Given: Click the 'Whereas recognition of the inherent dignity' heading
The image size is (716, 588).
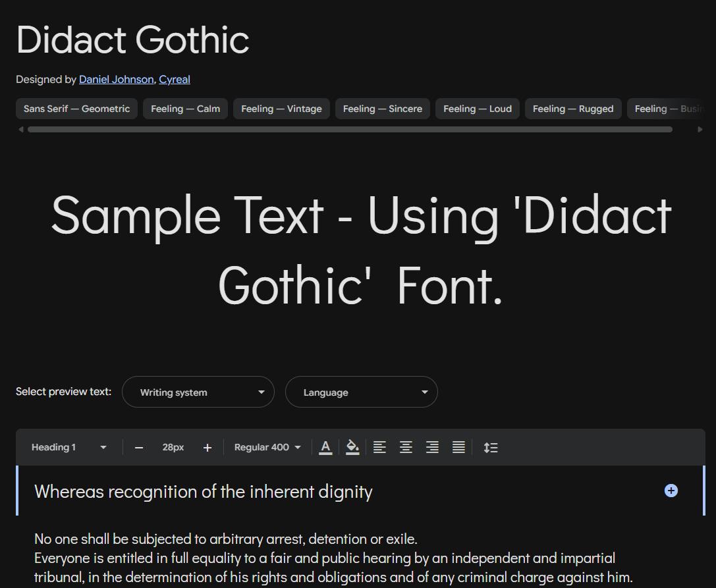Looking at the screenshot, I should (203, 492).
